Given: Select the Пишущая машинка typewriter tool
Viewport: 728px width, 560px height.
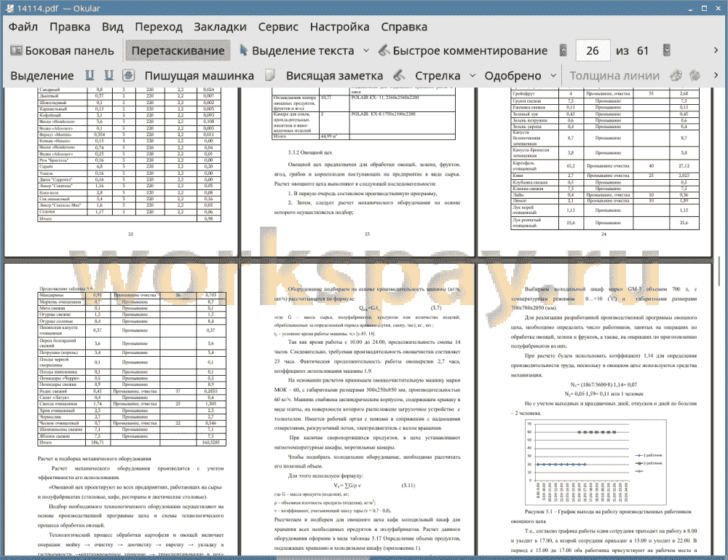Looking at the screenshot, I should (x=199, y=76).
